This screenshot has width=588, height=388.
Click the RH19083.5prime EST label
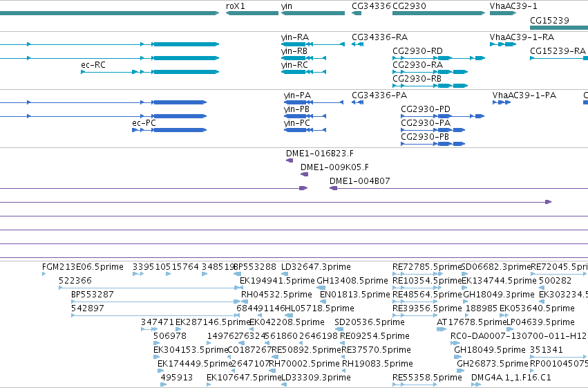[378, 364]
